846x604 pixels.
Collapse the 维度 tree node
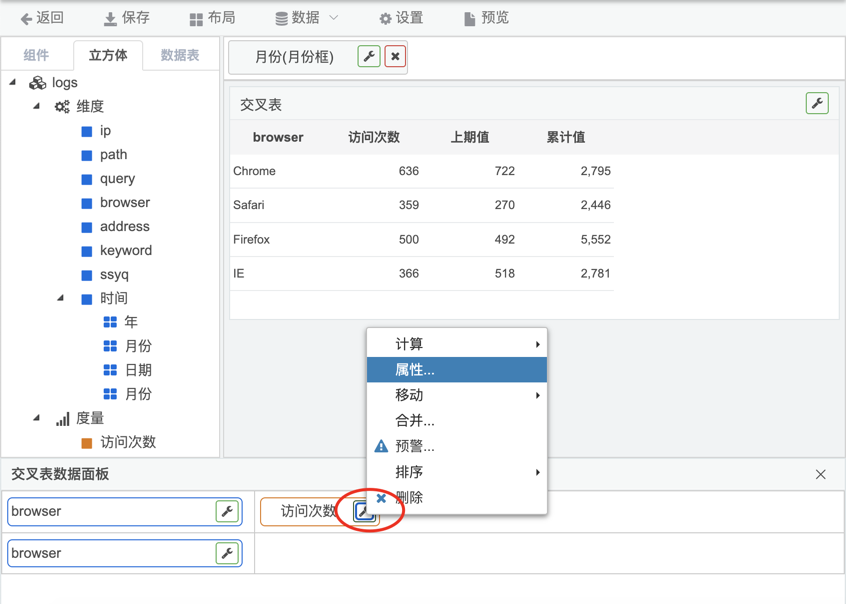coord(37,106)
